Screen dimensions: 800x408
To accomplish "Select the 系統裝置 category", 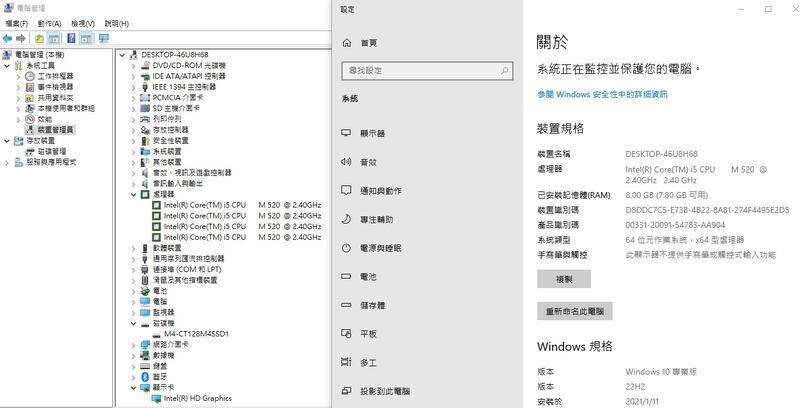I will pos(167,151).
